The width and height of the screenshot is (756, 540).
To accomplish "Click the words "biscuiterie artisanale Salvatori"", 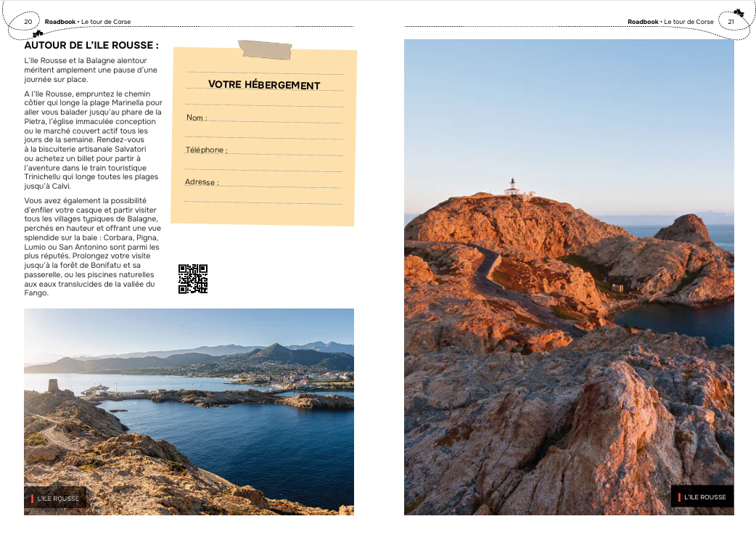I will coord(93,149).
